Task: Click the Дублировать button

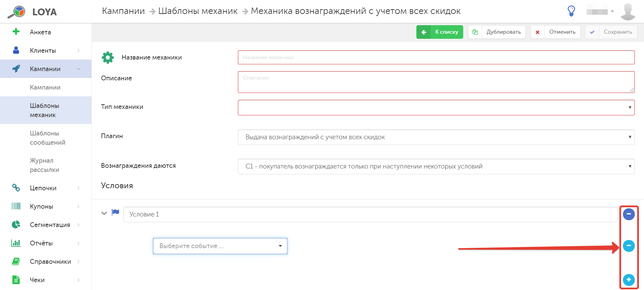Action: pos(497,32)
